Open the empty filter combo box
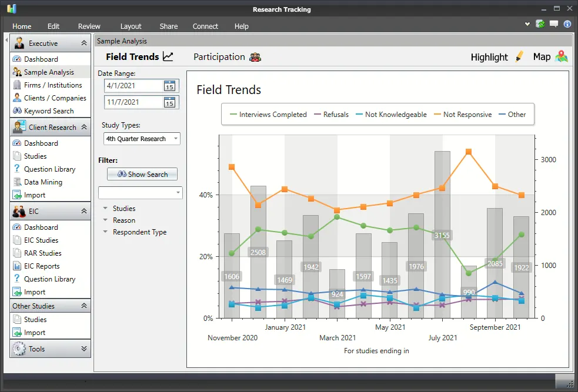This screenshot has width=578, height=392. tap(141, 193)
